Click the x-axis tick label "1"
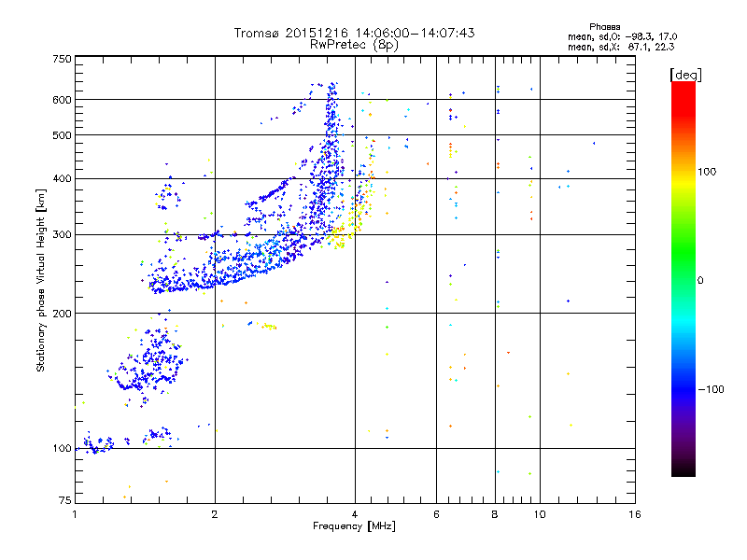The height and width of the screenshot is (560, 747). (x=75, y=514)
